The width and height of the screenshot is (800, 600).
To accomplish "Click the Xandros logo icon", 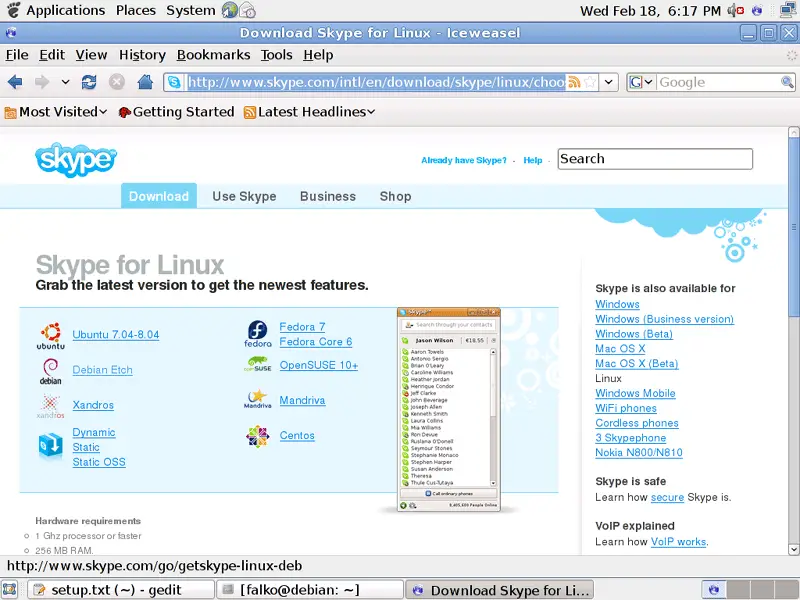I will point(51,406).
